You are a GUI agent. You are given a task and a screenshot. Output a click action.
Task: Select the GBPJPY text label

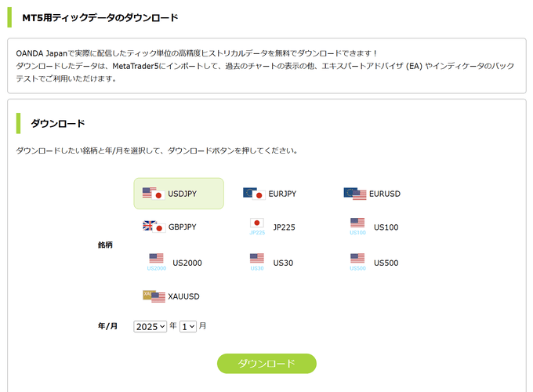click(182, 227)
